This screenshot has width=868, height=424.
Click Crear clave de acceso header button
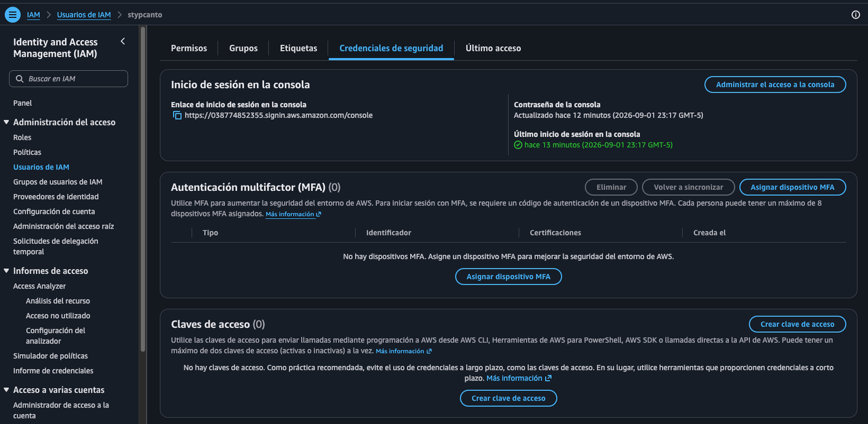click(x=797, y=324)
